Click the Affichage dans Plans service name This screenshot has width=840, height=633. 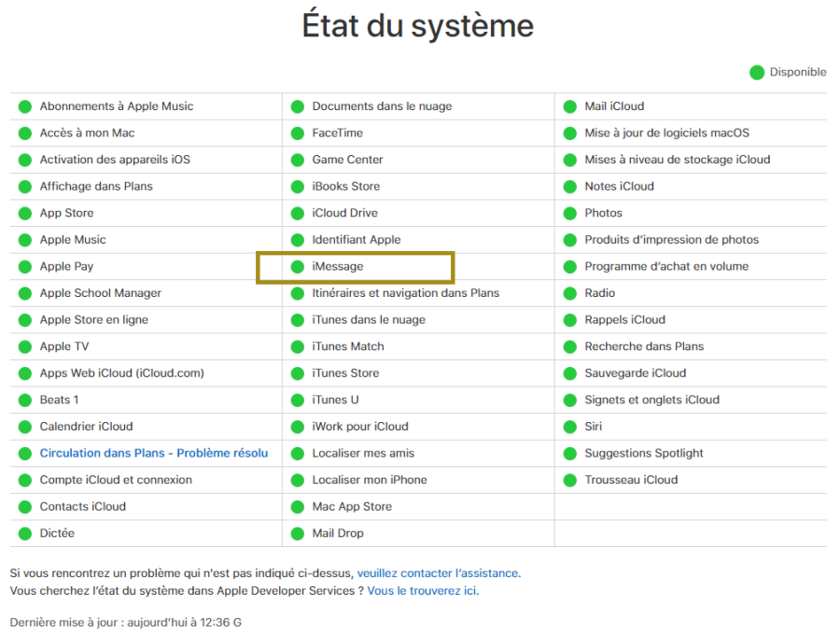pyautogui.click(x=96, y=187)
